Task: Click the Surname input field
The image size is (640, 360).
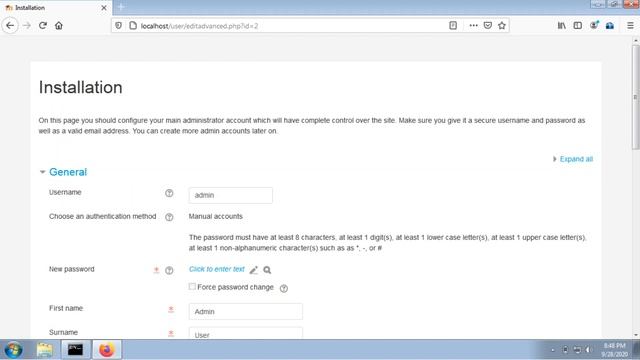Action: tap(246, 333)
